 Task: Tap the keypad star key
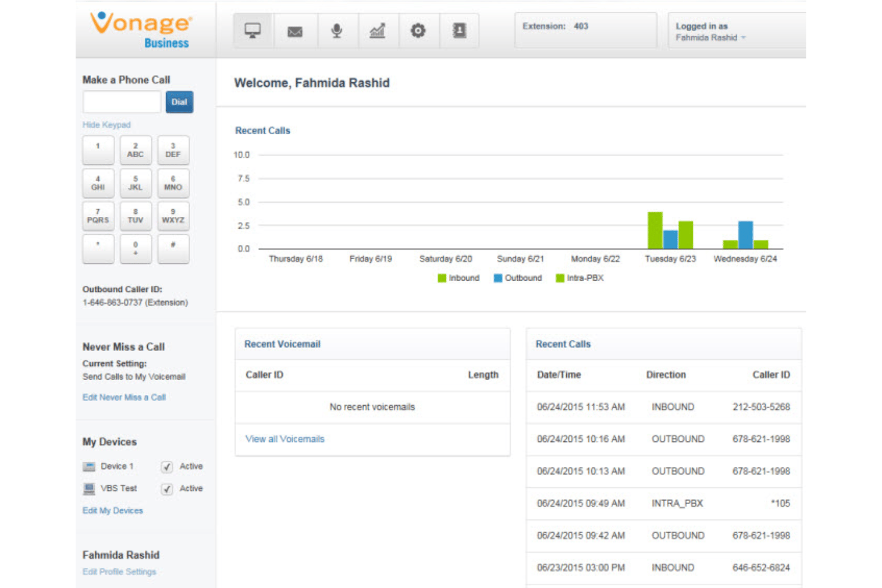pos(98,248)
